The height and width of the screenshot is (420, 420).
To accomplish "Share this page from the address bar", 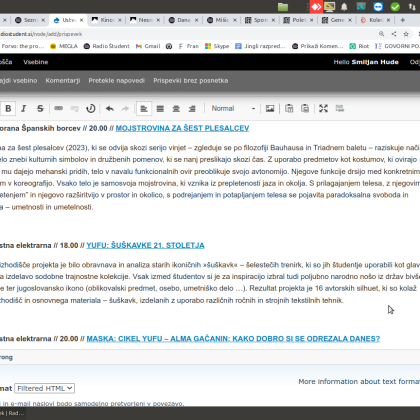I will point(394,34).
